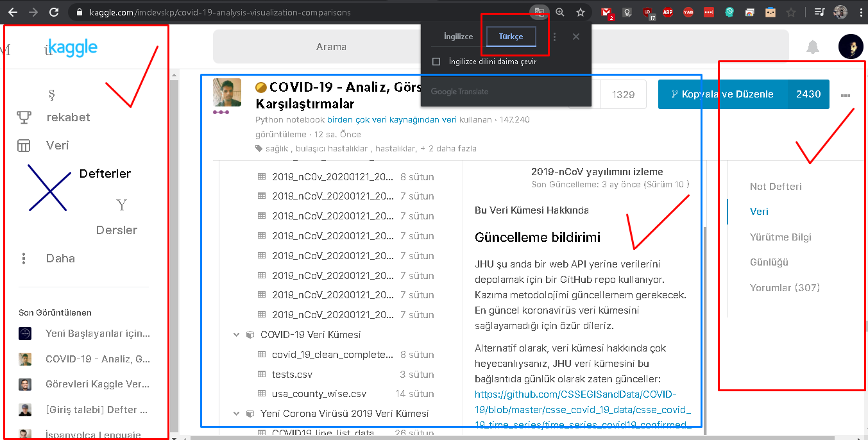Toggle 'İngilizce dilini daima çevir' checkbox
Viewport: 868px width, 440px height.
(x=436, y=62)
